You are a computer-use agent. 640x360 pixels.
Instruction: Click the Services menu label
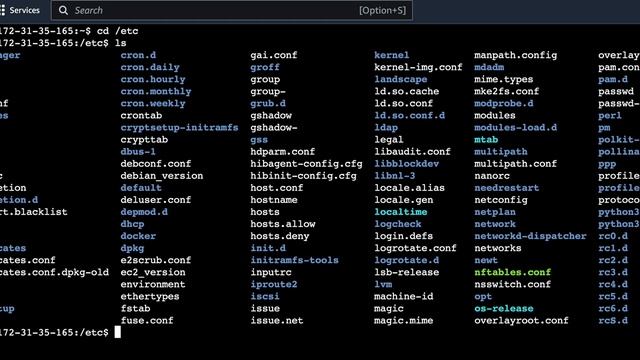click(24, 10)
